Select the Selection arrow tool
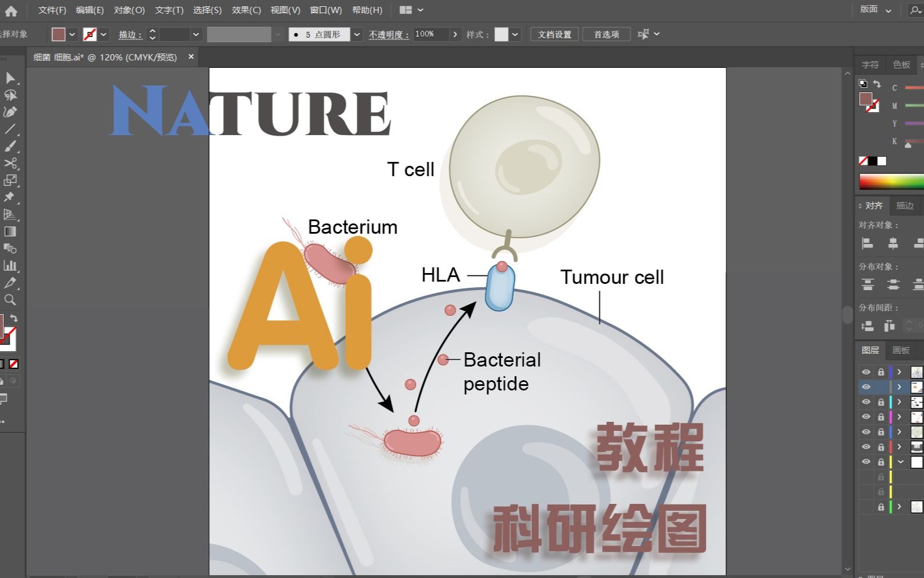924x578 pixels. click(x=10, y=78)
